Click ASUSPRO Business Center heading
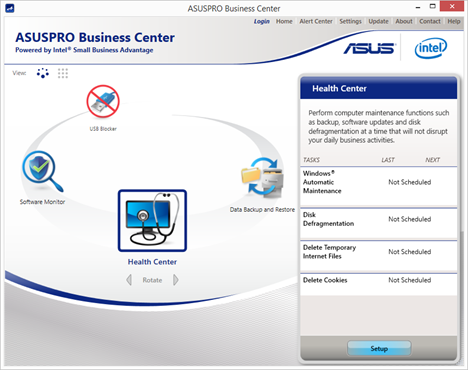Viewport: 468px width, 370px height. tap(95, 37)
